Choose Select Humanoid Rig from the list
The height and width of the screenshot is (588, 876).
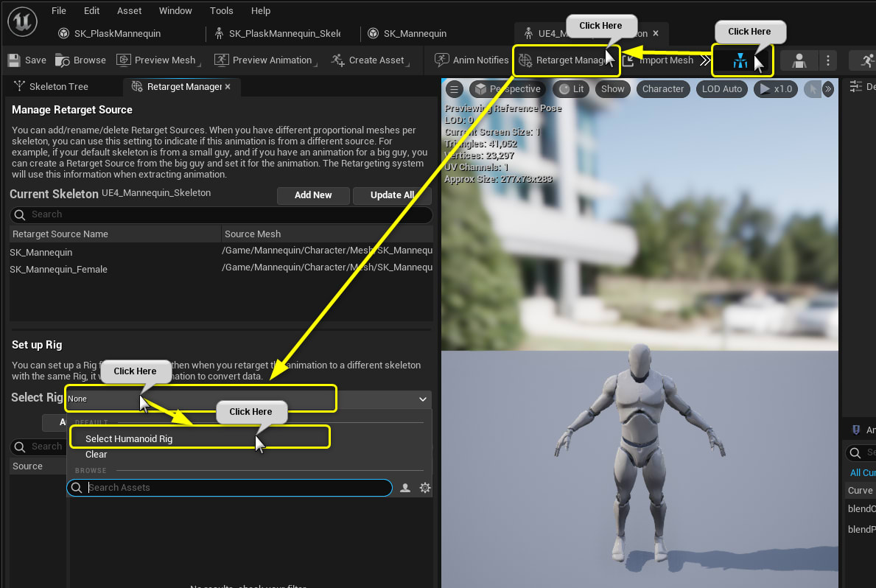tap(129, 438)
